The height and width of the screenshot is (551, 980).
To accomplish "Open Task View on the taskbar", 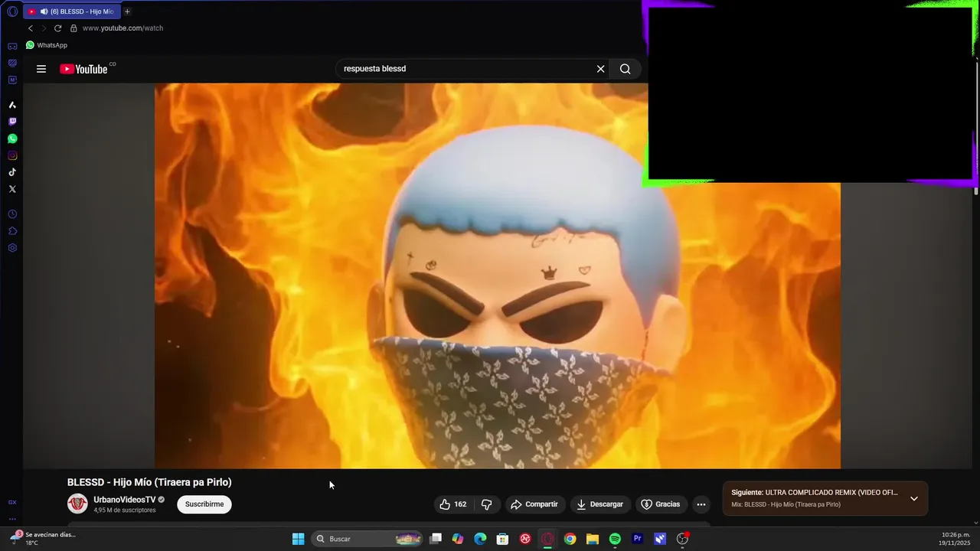I will tap(436, 539).
